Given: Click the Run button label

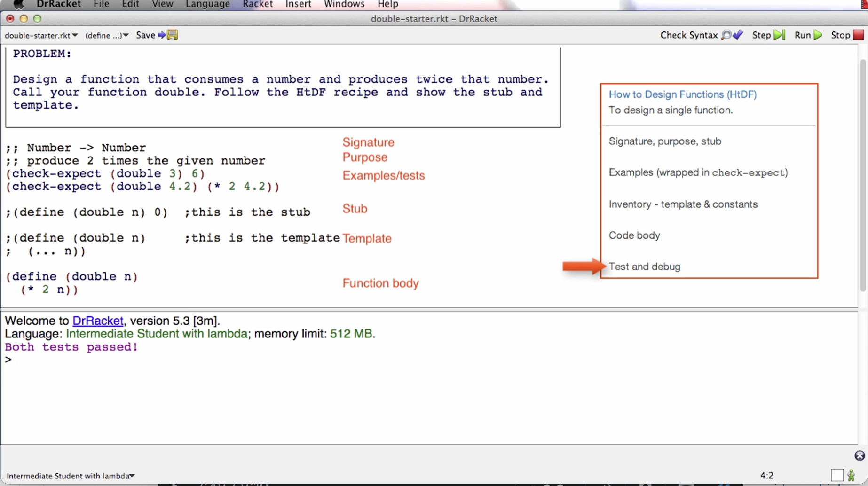Looking at the screenshot, I should (803, 35).
